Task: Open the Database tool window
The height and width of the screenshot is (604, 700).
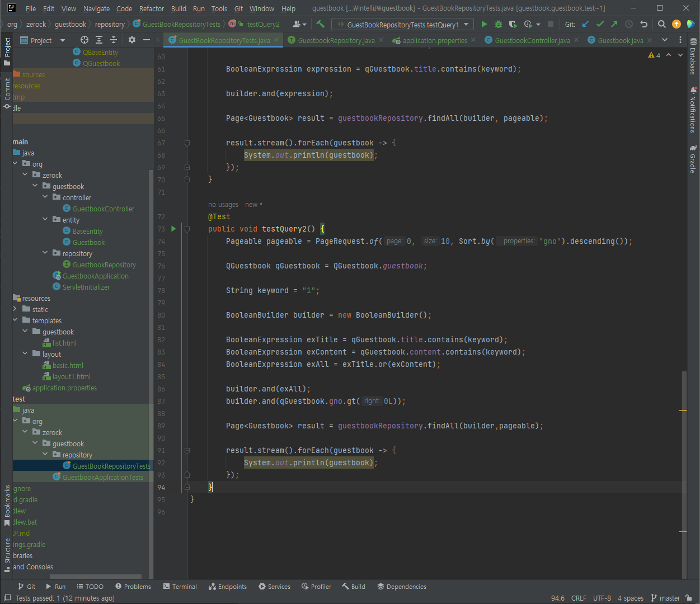Action: click(693, 57)
